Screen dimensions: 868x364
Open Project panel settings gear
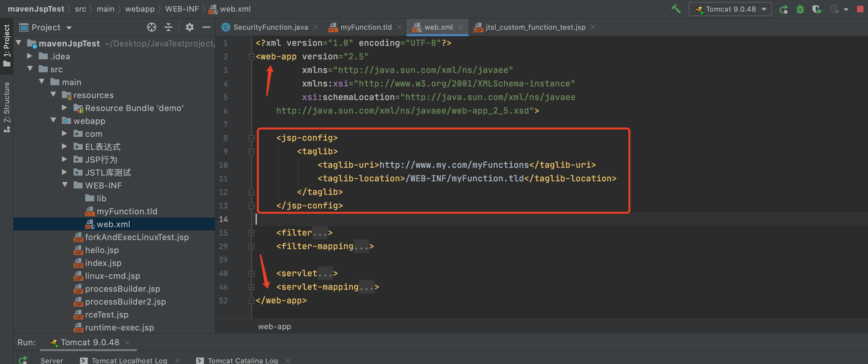pyautogui.click(x=189, y=27)
